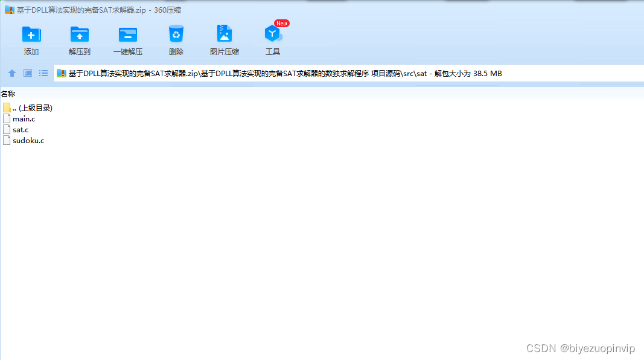644x360 pixels.
Task: Click the up arrow to go to parent folder
Action: point(11,73)
